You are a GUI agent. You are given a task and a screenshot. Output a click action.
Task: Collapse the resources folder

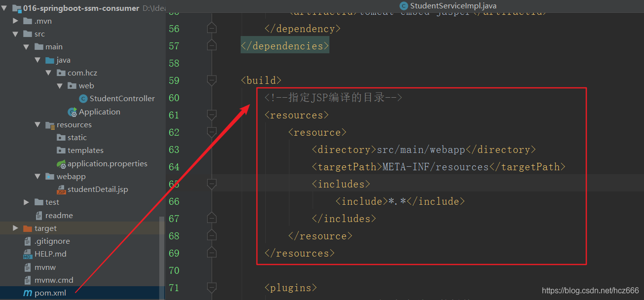pos(37,125)
